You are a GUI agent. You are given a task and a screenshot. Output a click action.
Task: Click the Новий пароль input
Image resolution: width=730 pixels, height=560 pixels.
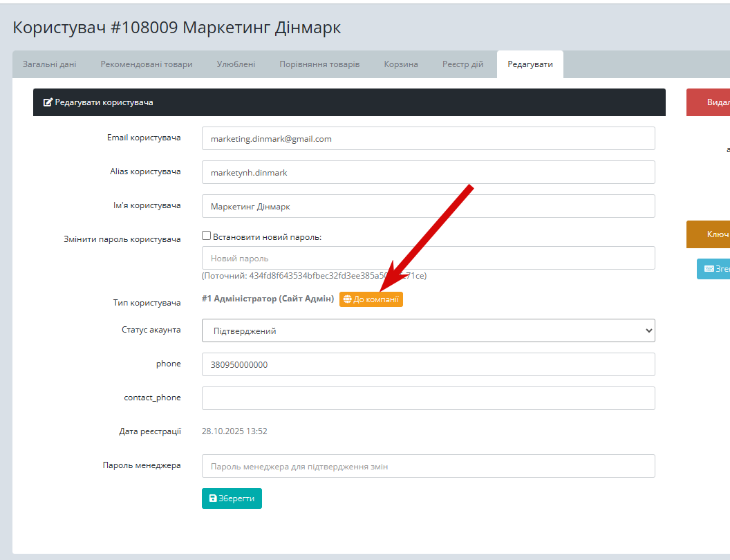[x=429, y=258]
